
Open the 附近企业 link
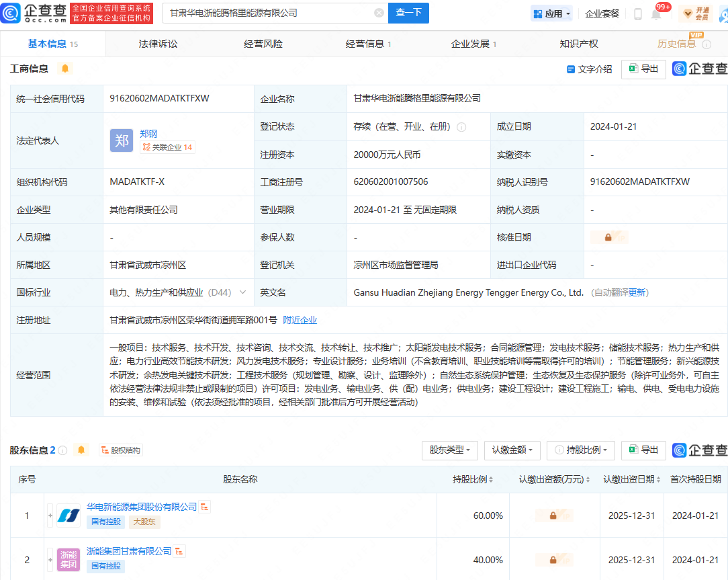[x=300, y=320]
